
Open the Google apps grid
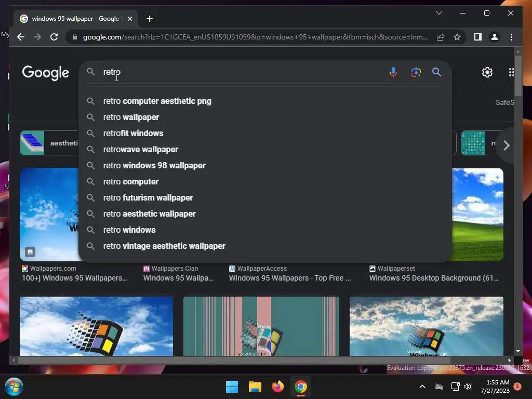(511, 72)
